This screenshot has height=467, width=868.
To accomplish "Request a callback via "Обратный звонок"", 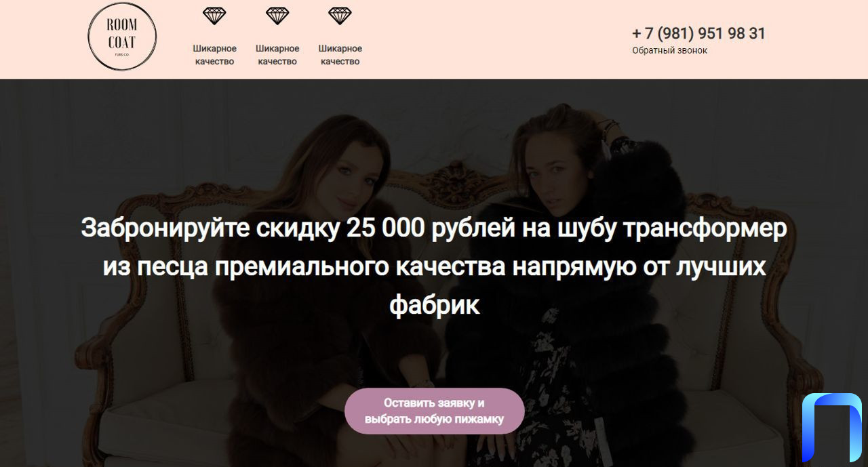I will (669, 50).
